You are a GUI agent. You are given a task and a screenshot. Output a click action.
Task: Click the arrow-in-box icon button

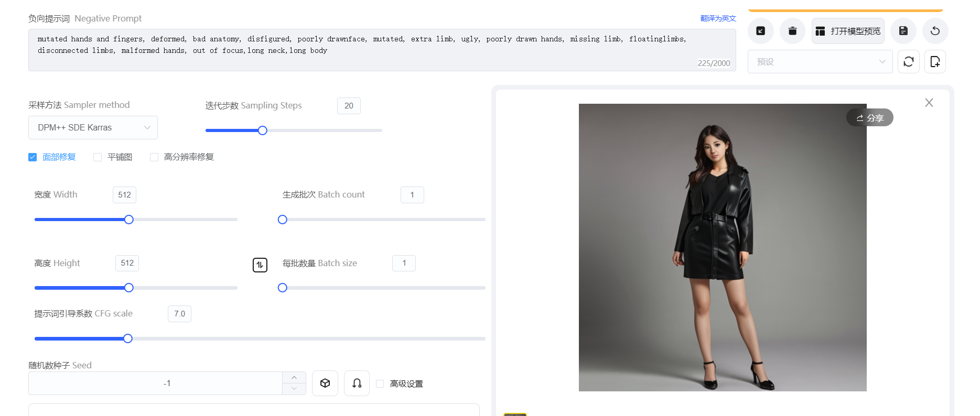760,31
